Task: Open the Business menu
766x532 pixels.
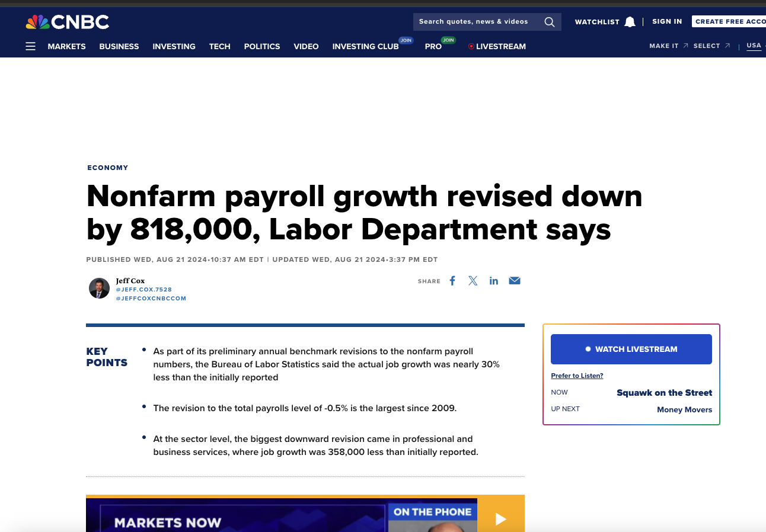Action: coord(119,46)
